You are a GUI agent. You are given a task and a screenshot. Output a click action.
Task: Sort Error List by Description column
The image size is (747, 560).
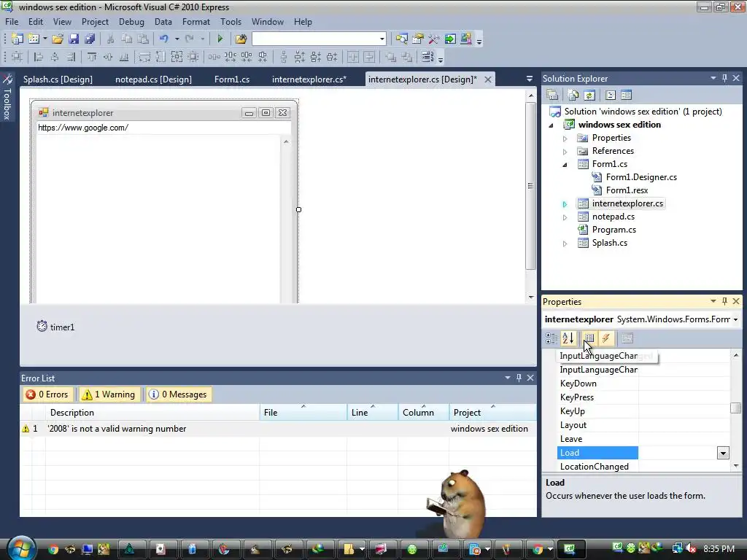tap(152, 413)
